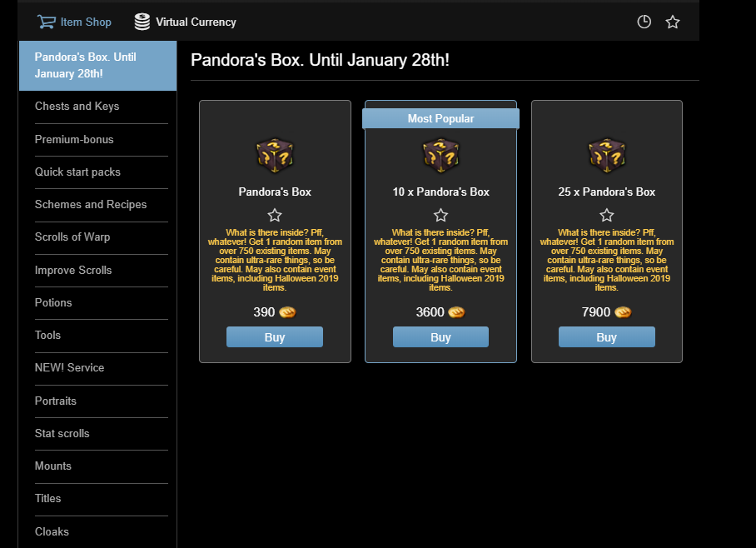The image size is (756, 548).
Task: Open Stat scrolls category
Action: click(x=102, y=434)
